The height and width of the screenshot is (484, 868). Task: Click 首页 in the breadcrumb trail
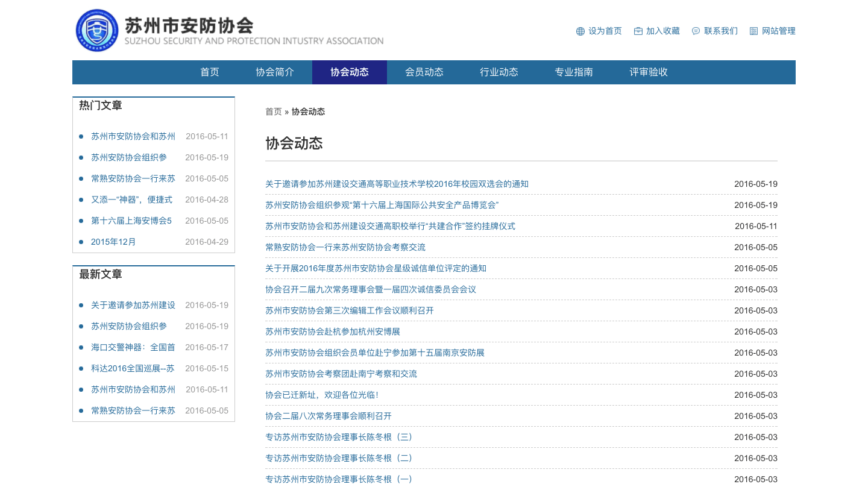click(274, 112)
